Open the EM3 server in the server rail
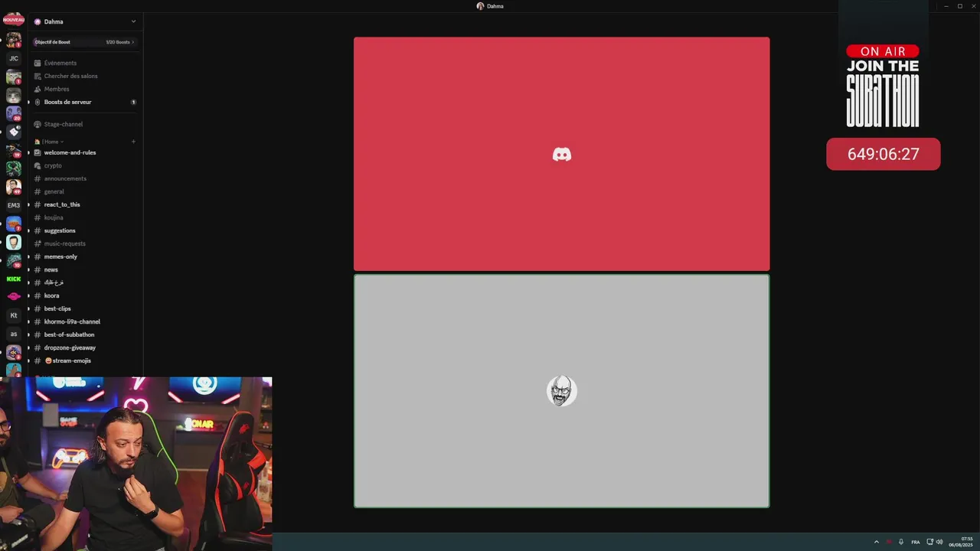Viewport: 980px width, 551px height. coord(14,205)
